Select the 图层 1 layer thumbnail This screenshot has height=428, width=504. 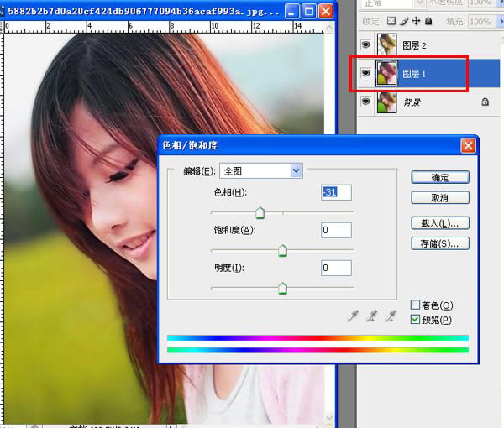386,73
